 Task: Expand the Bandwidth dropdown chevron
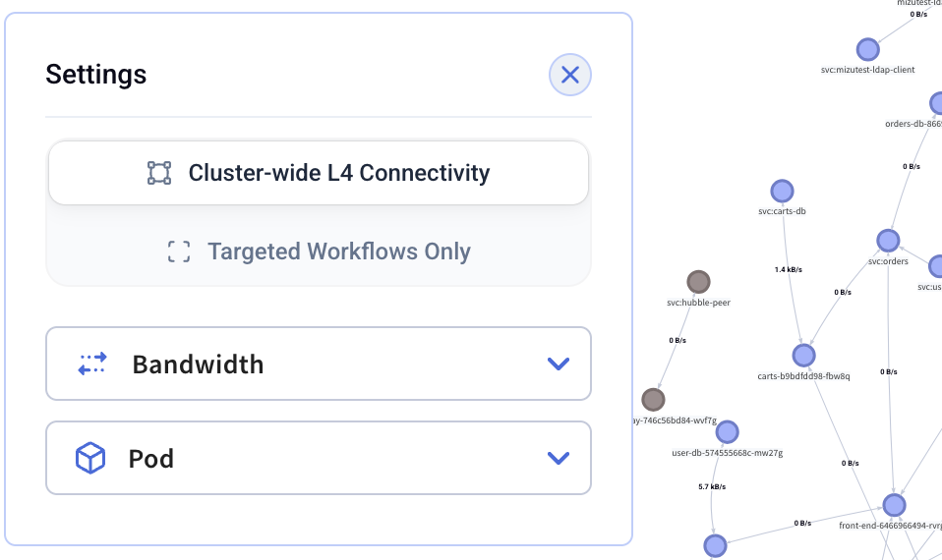point(558,364)
